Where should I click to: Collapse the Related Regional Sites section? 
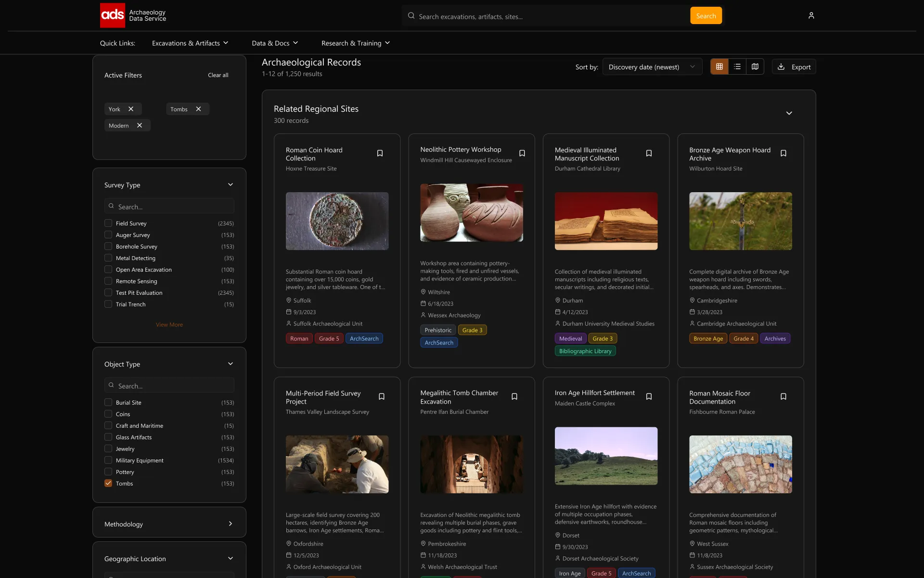coord(789,113)
